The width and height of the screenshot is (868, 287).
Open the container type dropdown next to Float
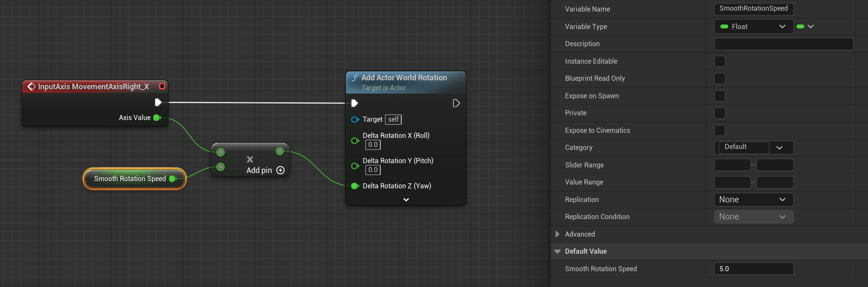pos(805,26)
